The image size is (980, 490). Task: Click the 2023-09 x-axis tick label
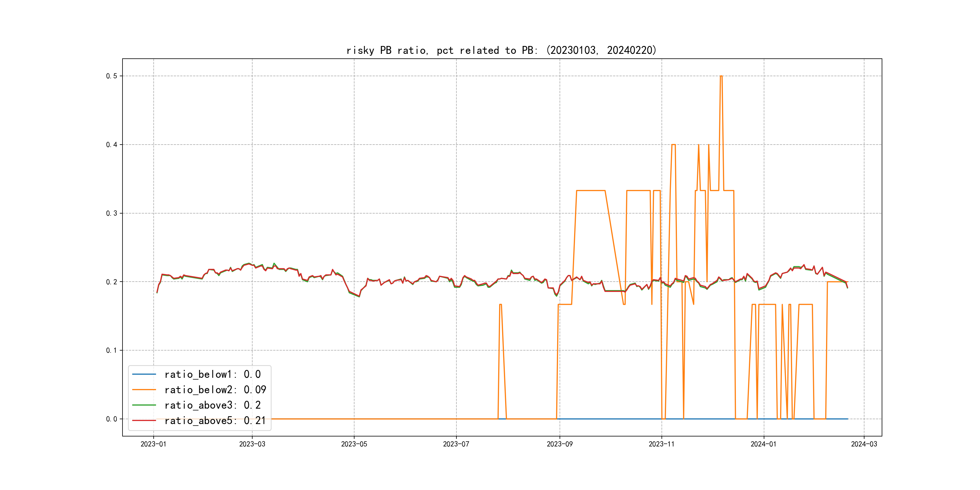pos(559,444)
